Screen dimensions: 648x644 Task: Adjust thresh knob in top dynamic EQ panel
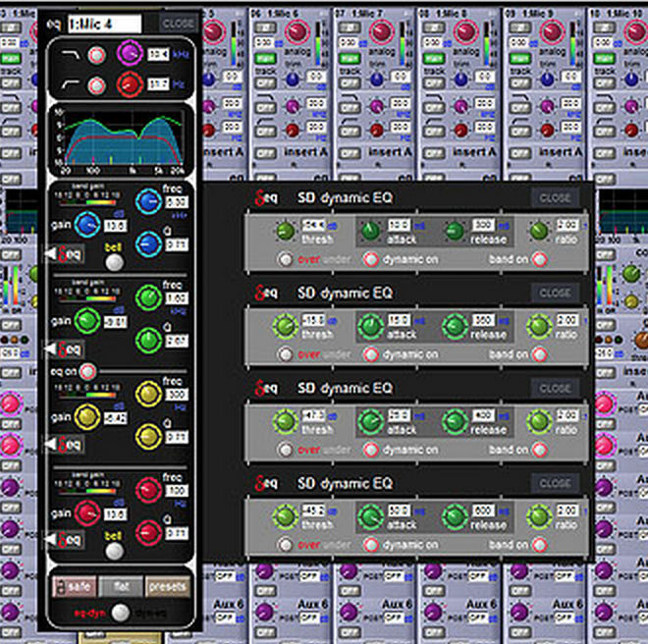[x=286, y=231]
